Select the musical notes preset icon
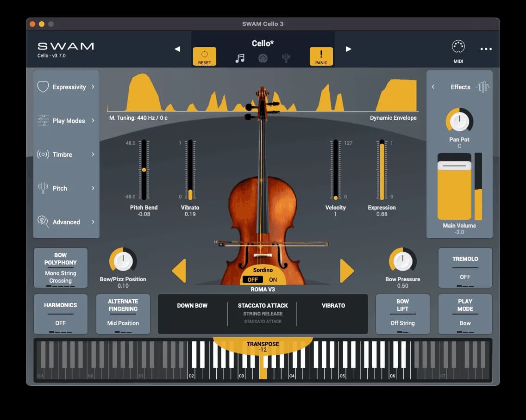526x420 pixels. [240, 58]
